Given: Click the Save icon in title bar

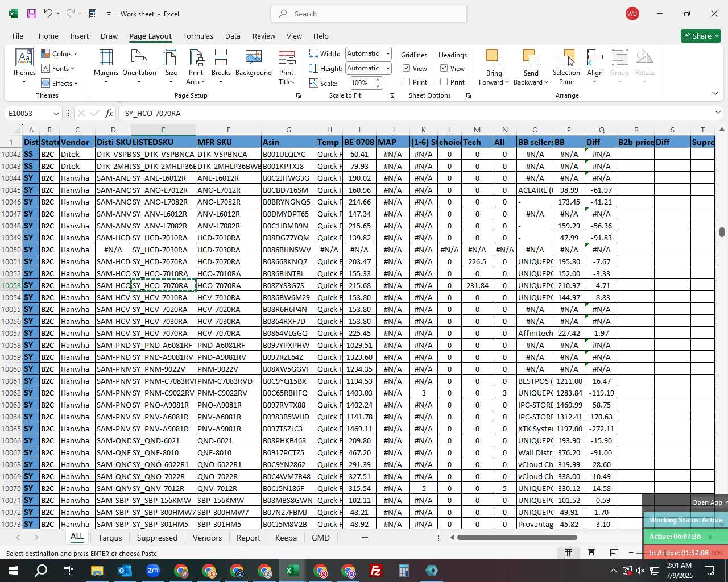Looking at the screenshot, I should pos(32,14).
